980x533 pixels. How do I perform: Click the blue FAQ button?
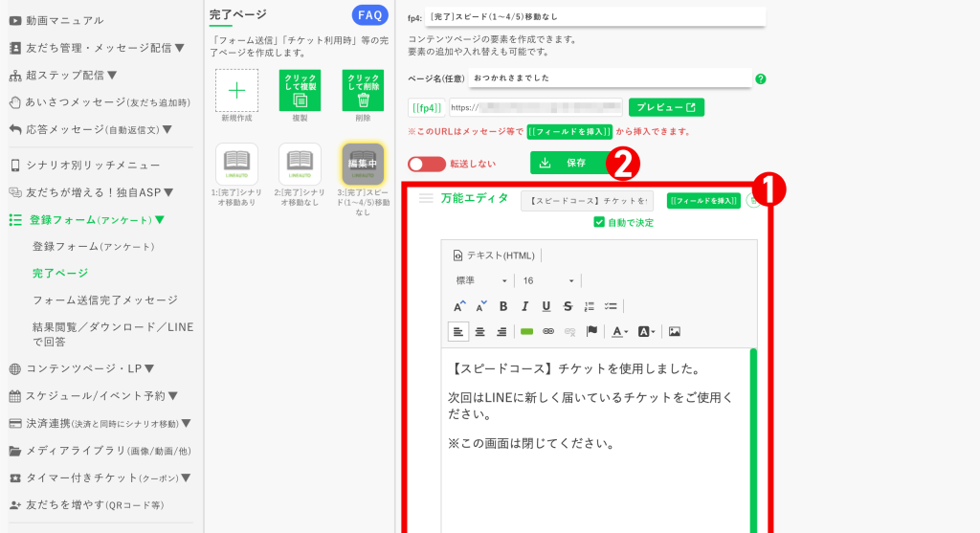tap(370, 15)
